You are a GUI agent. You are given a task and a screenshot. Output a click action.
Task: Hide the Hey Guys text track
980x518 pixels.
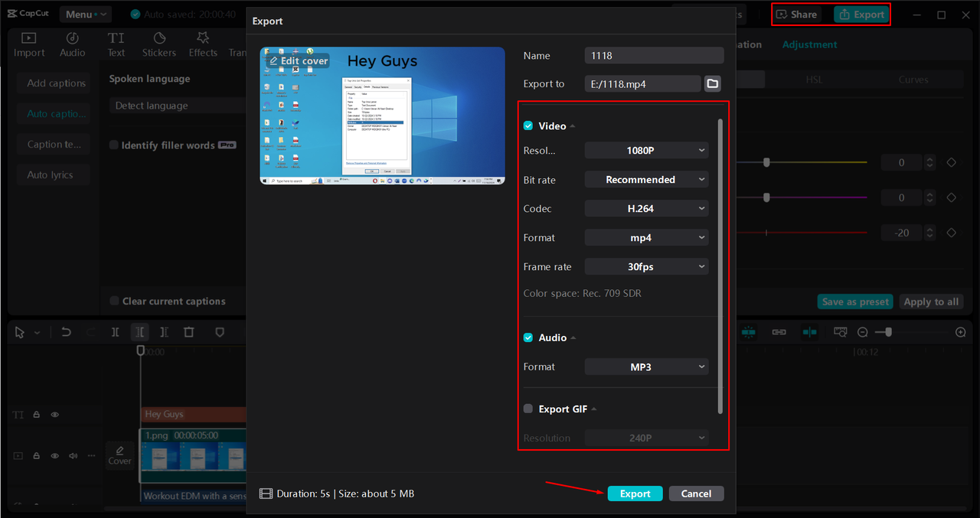pyautogui.click(x=55, y=415)
